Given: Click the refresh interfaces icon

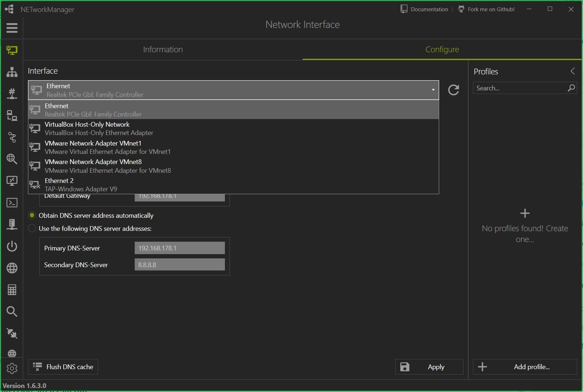Looking at the screenshot, I should tap(453, 90).
